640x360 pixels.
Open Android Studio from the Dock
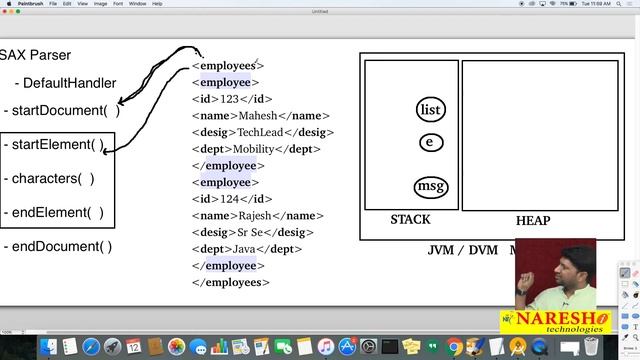[518, 347]
